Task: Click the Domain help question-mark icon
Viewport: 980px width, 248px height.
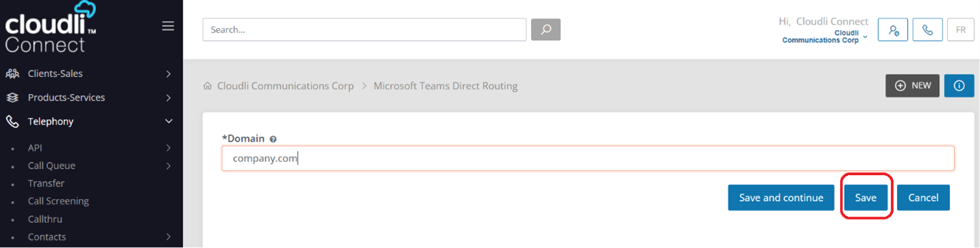Action: [273, 139]
